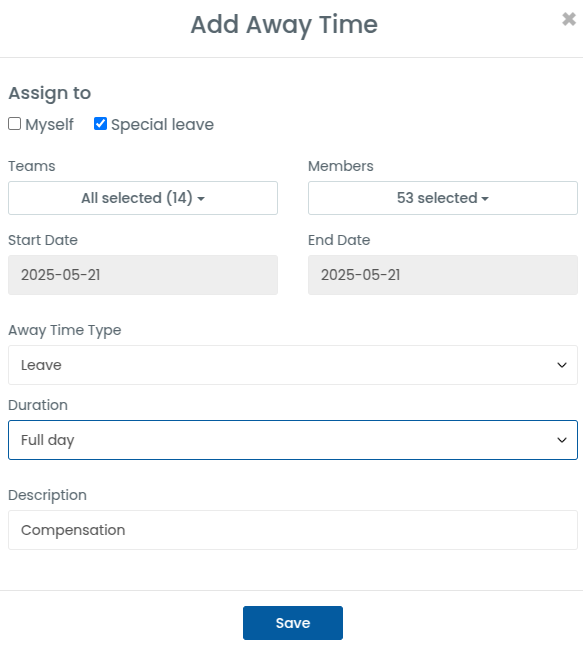The image size is (583, 649).
Task: Click the Myself label text
Action: click(x=49, y=125)
